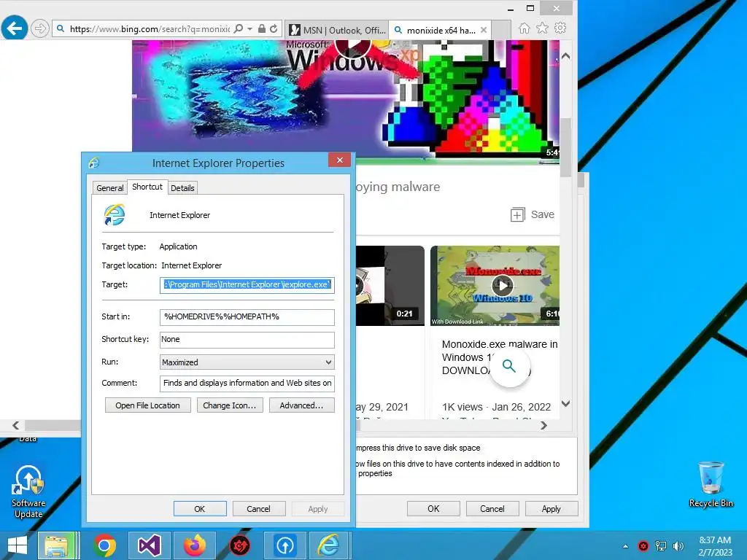Image resolution: width=747 pixels, height=560 pixels.
Task: Open the network icon in system tray
Action: pyautogui.click(x=661, y=546)
